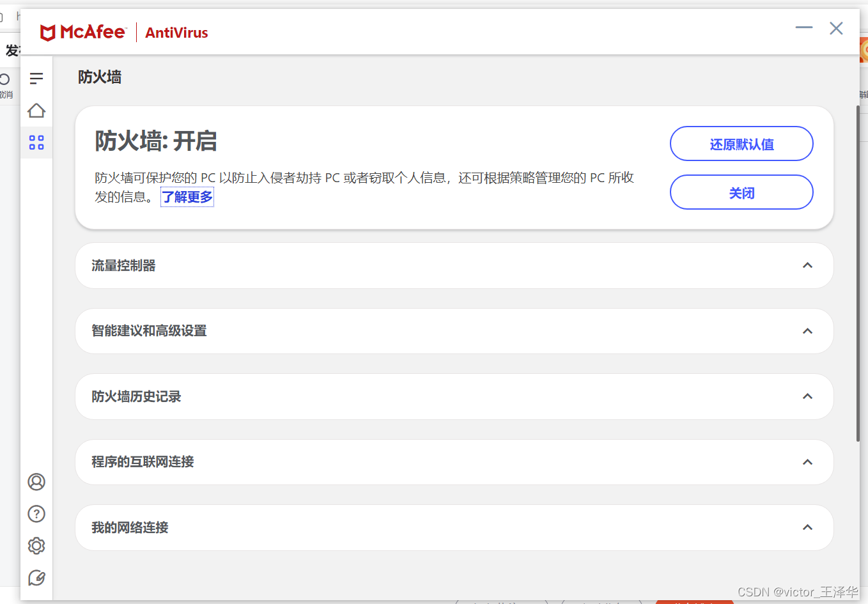Viewport: 868px width, 604px height.
Task: Open the apps grid icon in sidebar
Action: 36,143
